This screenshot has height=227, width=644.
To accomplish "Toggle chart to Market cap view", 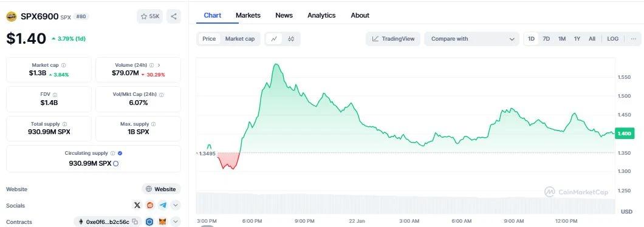I will (x=240, y=39).
